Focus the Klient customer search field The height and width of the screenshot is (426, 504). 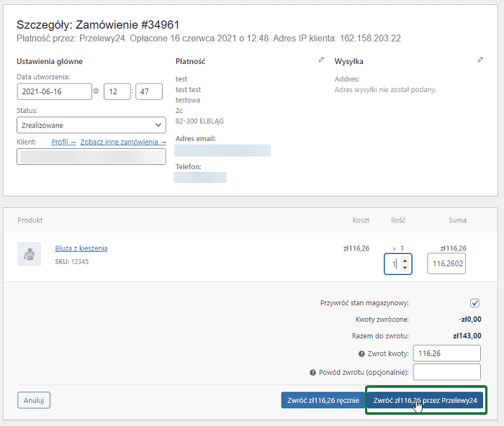tap(91, 156)
